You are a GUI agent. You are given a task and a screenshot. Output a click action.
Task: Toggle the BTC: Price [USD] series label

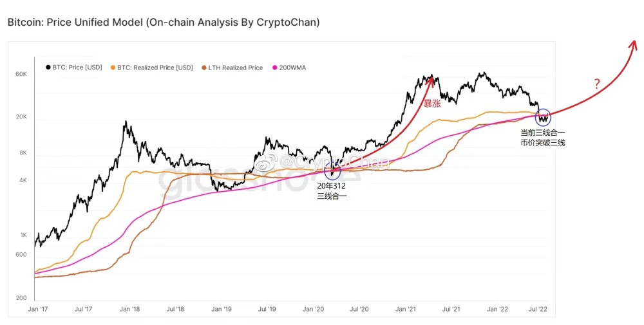[x=78, y=68]
